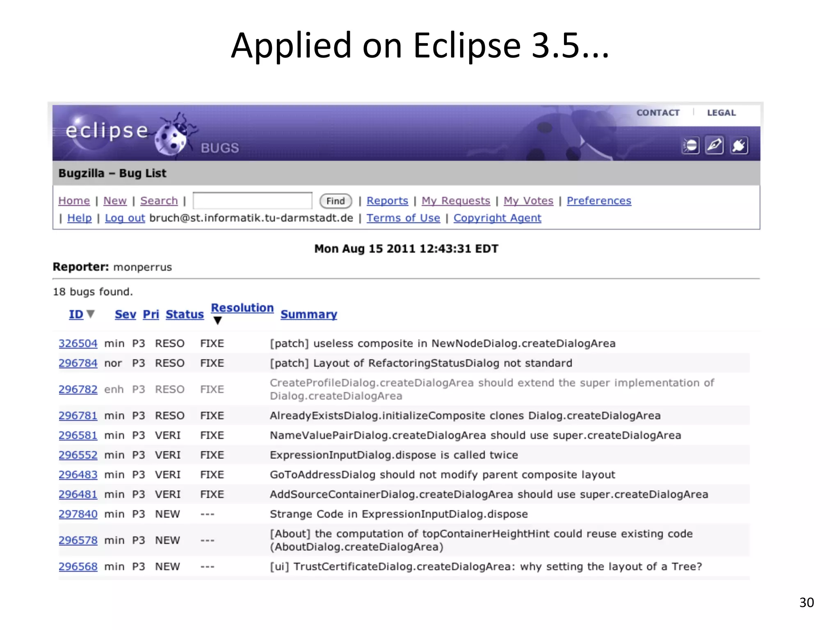840x630 pixels.
Task: Click the sort arrow under Resolution
Action: pyautogui.click(x=218, y=321)
